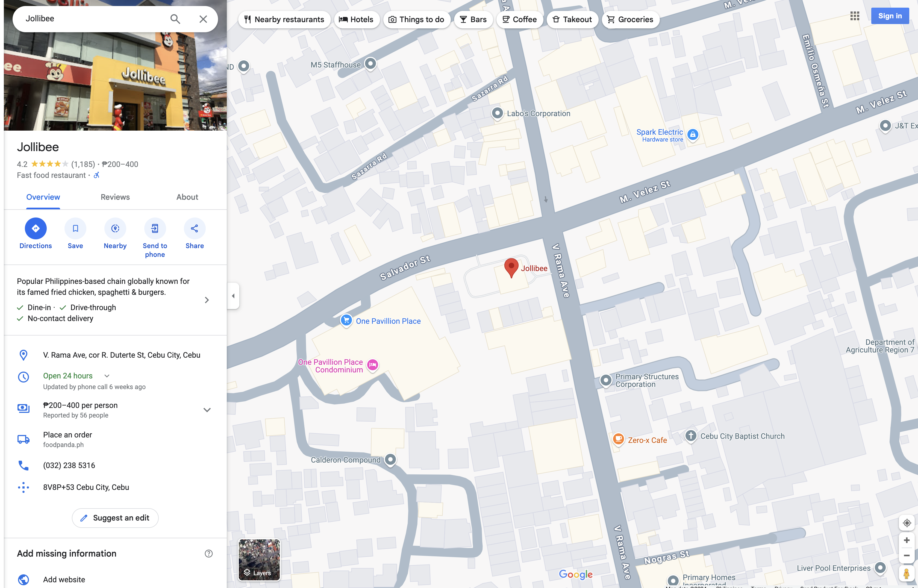Select the Takeout chip

[x=572, y=19]
